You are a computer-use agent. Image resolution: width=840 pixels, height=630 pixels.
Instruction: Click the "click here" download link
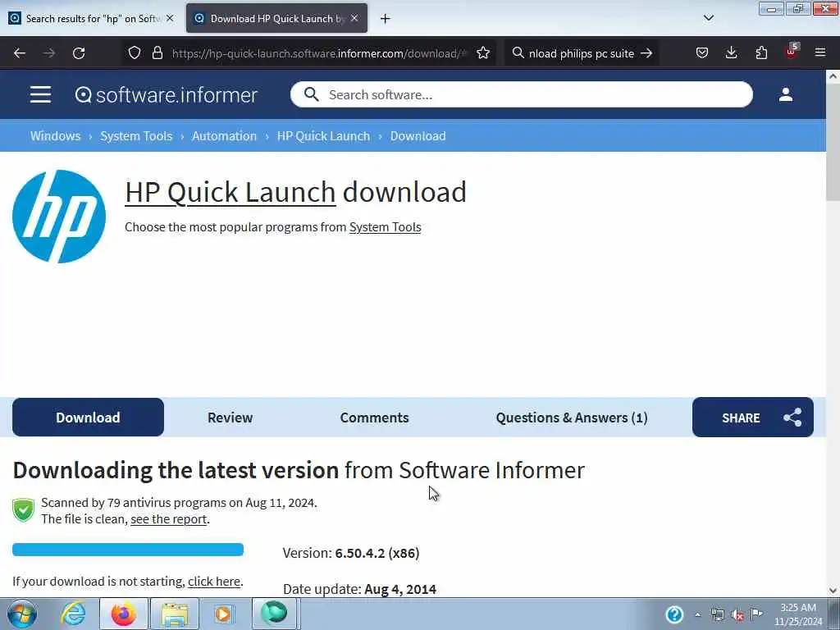[x=214, y=582]
